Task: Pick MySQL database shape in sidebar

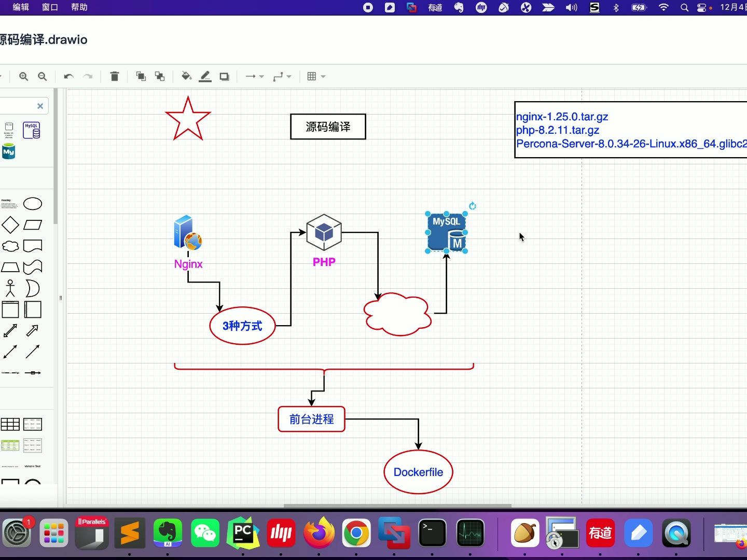Action: 32,130
